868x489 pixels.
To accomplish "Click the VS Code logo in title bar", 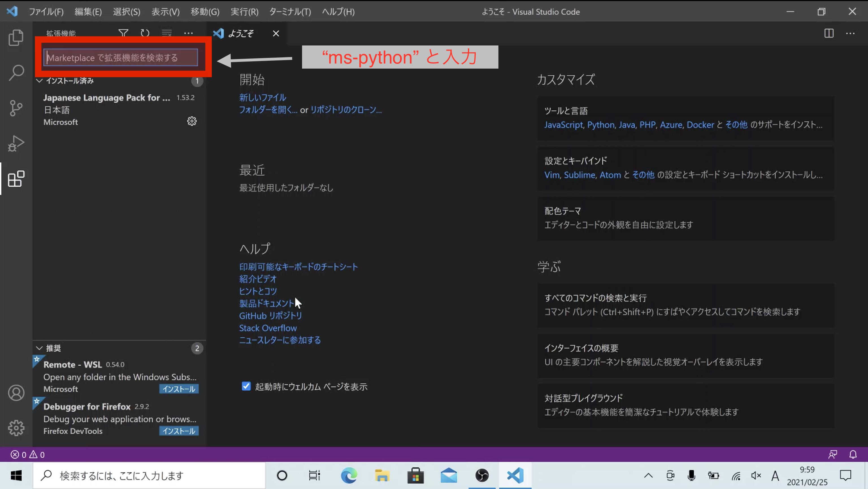I will [x=12, y=12].
